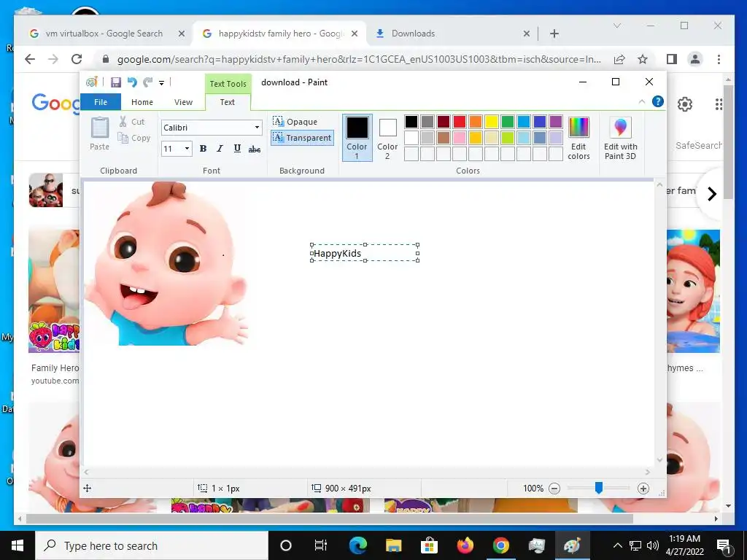The width and height of the screenshot is (747, 560).
Task: Select Transparent background option
Action: point(302,138)
